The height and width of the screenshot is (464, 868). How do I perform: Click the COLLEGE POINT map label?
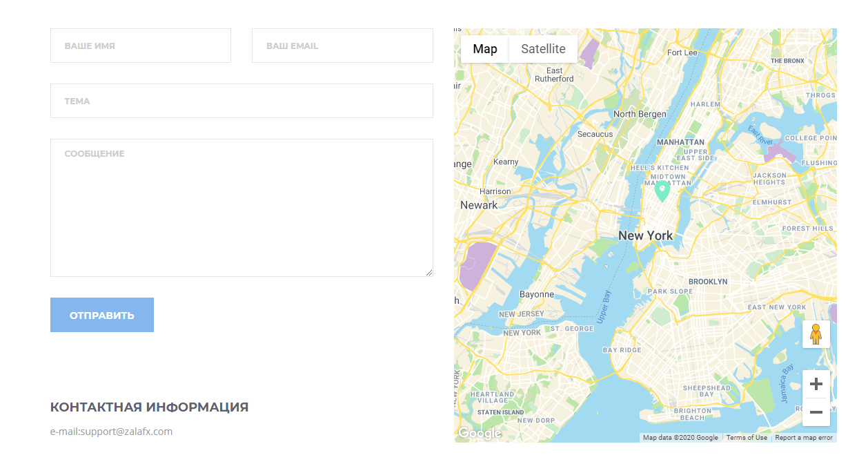pos(811,138)
